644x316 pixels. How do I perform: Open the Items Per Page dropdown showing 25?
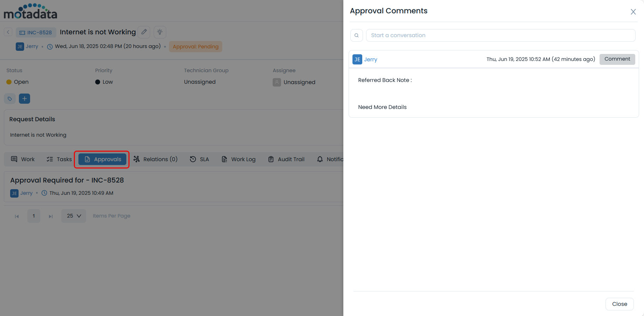click(x=73, y=216)
